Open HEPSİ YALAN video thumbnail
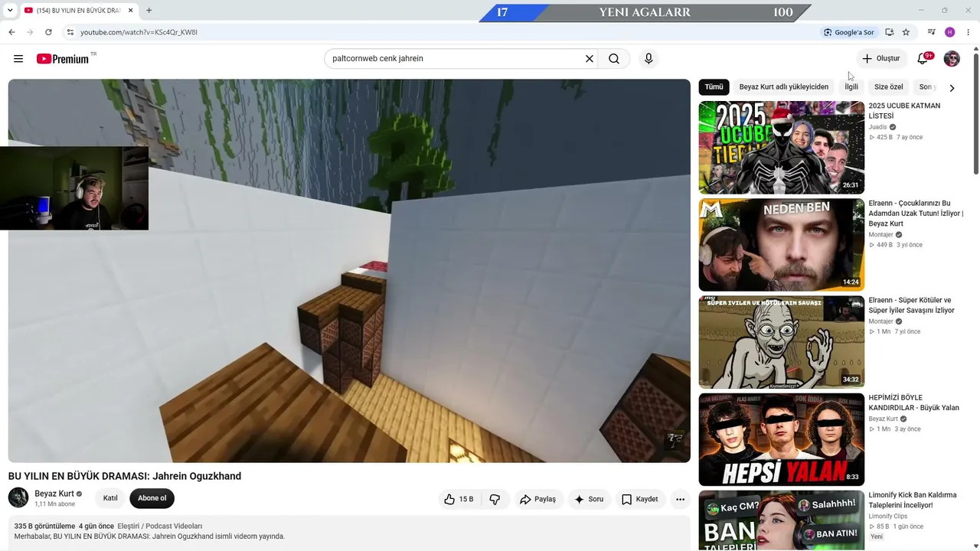This screenshot has height=551, width=980. (781, 439)
